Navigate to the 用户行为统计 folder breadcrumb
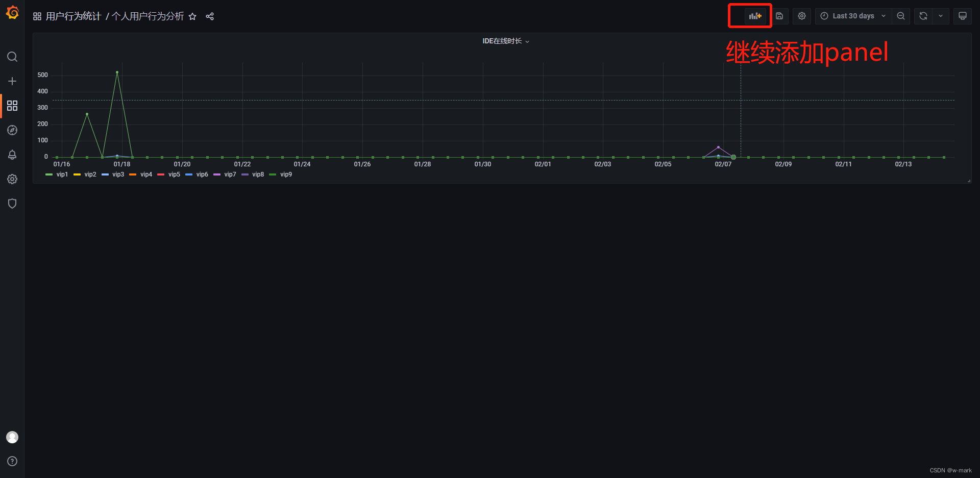 (x=73, y=16)
